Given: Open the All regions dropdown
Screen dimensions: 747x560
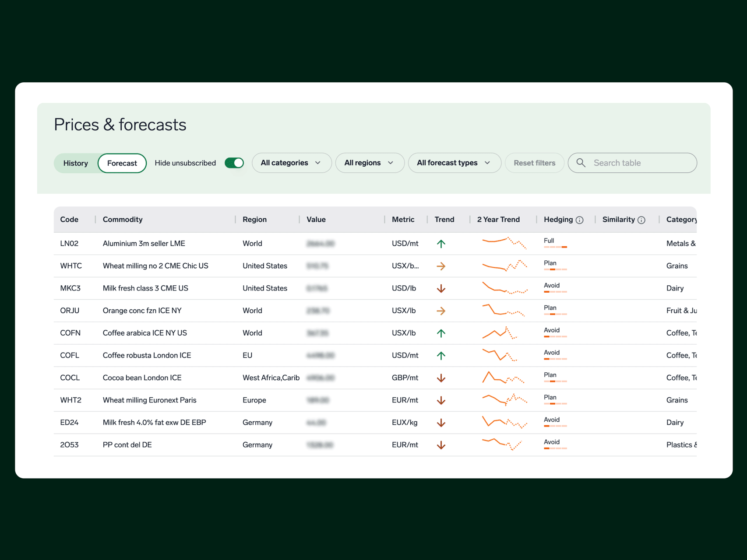Looking at the screenshot, I should tap(369, 163).
